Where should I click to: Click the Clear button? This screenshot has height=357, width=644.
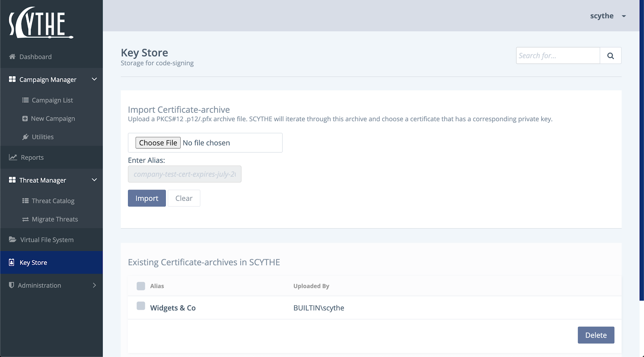[x=184, y=198]
